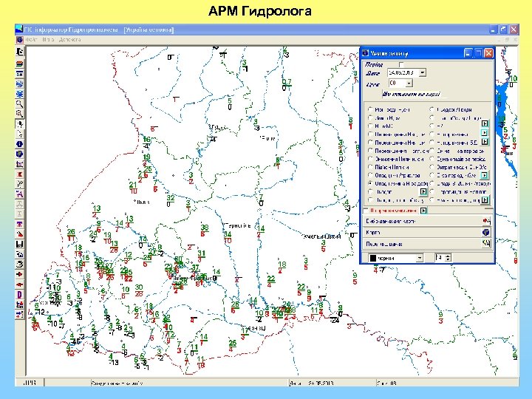Click the Карта button with globe icon
532x399 pixels.
pos(427,233)
